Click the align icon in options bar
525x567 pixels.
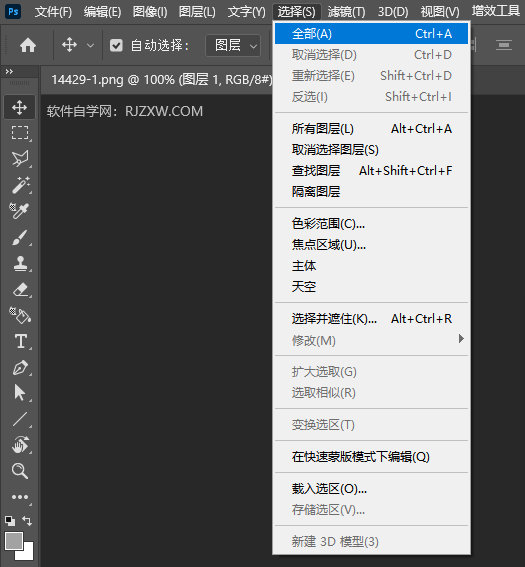(504, 46)
